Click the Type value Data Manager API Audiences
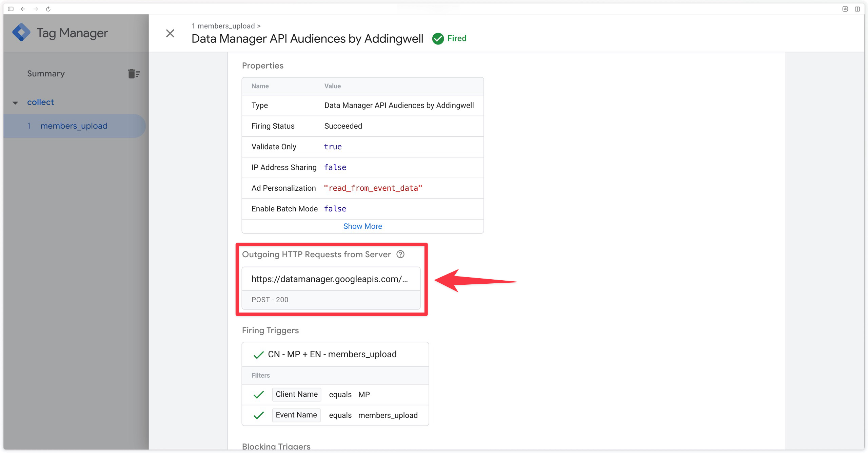This screenshot has height=453, width=868. (399, 105)
